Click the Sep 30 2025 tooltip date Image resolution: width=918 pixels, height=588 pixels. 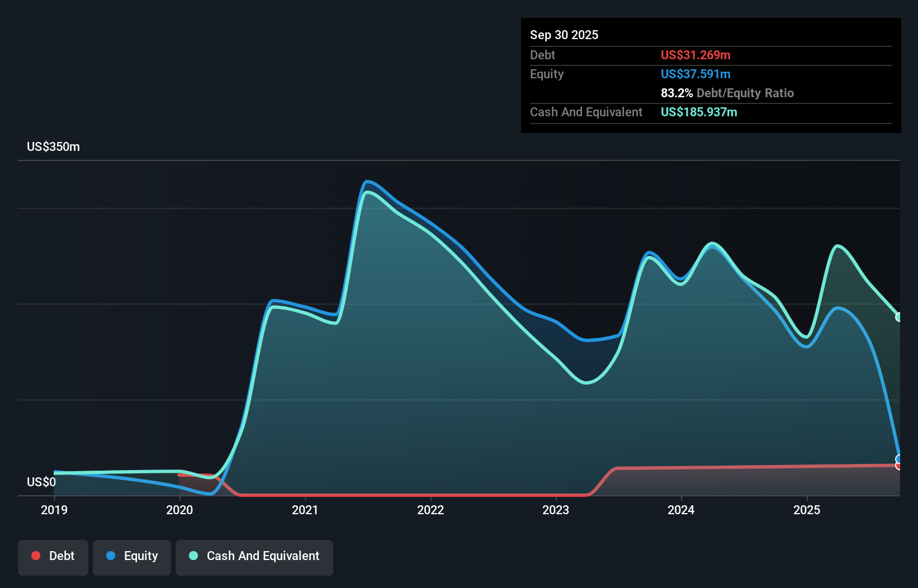click(x=564, y=35)
